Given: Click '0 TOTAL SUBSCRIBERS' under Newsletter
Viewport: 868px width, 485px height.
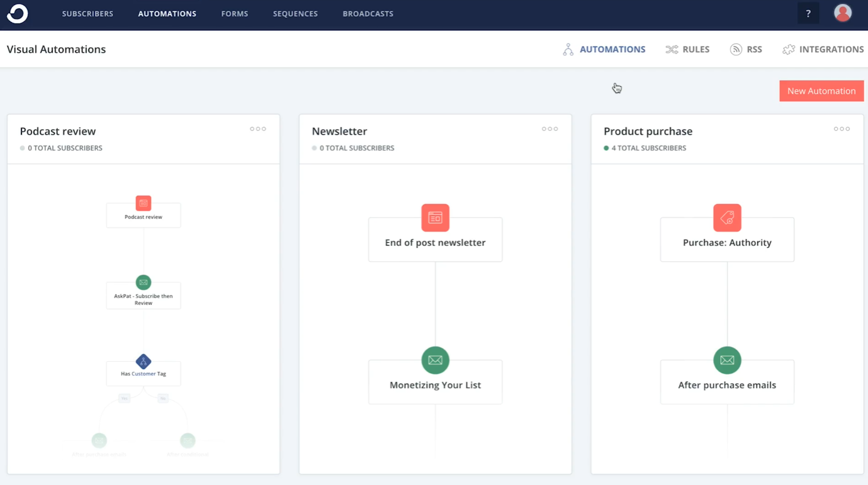Looking at the screenshot, I should [357, 148].
